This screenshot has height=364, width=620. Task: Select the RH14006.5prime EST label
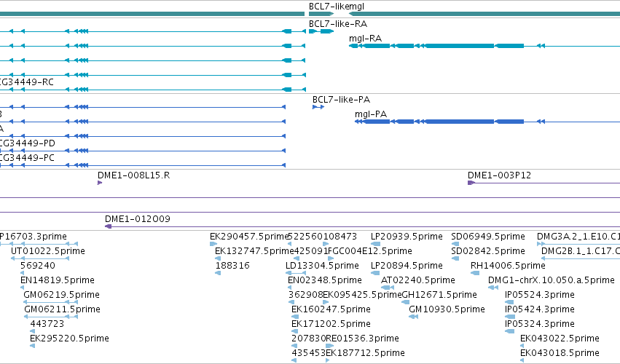point(508,266)
